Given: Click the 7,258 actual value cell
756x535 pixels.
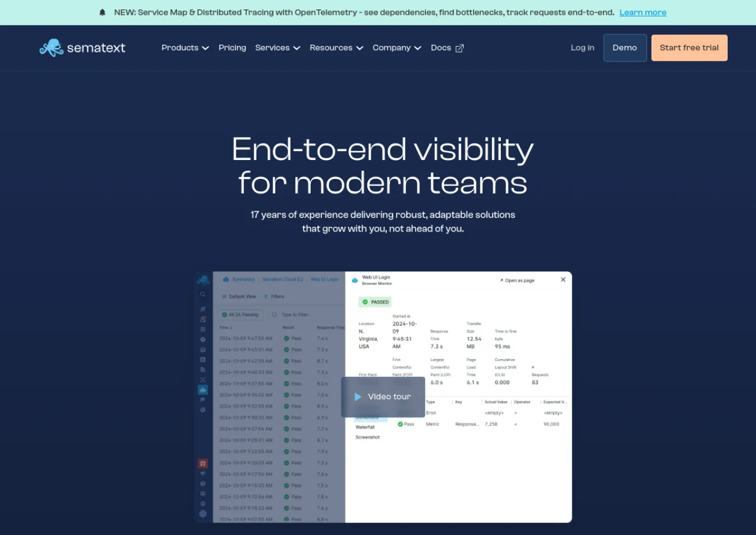Looking at the screenshot, I should [491, 424].
